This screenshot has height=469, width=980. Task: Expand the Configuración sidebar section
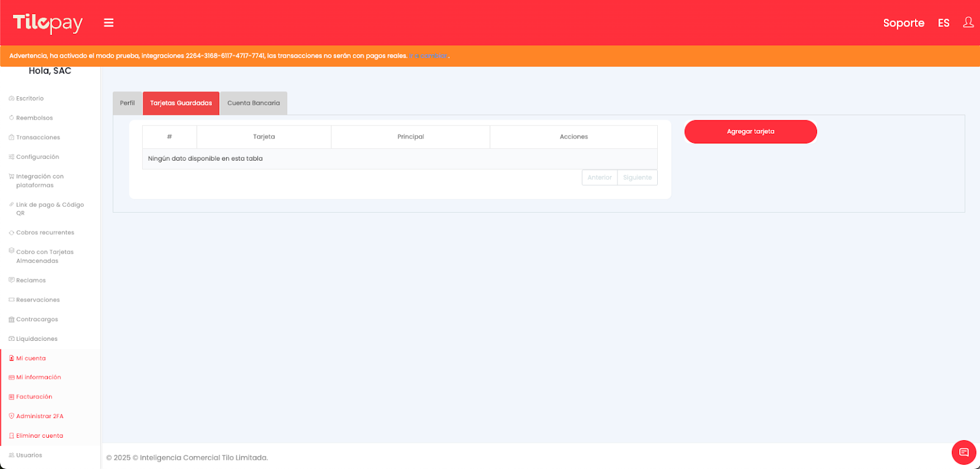tap(37, 157)
